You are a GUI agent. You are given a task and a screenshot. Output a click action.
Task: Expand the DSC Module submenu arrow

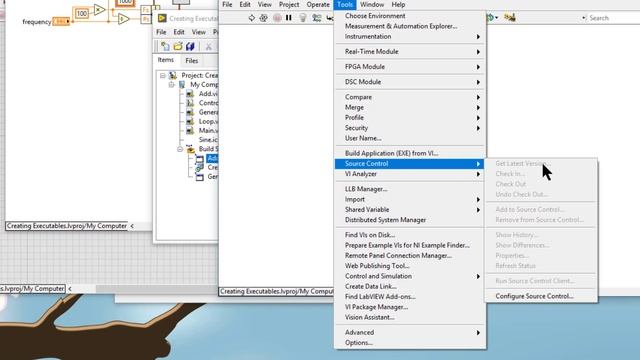click(x=478, y=82)
